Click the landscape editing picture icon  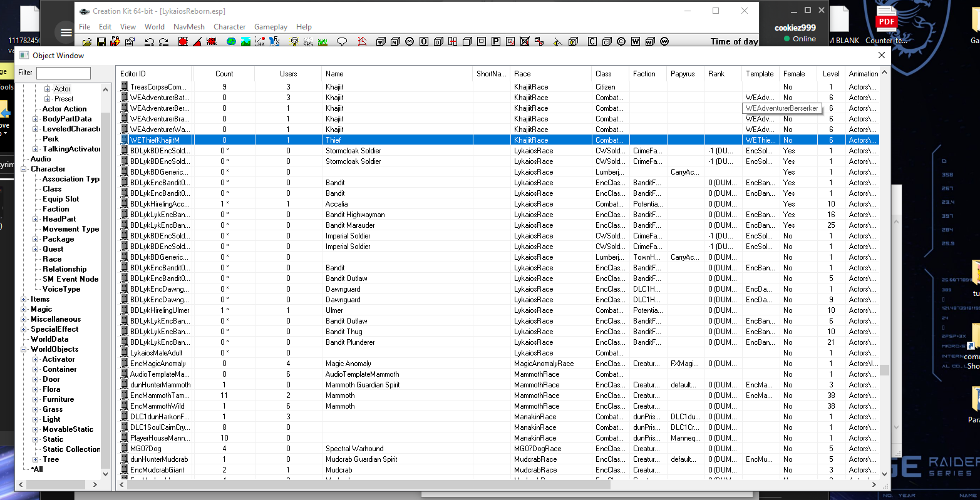(x=245, y=42)
